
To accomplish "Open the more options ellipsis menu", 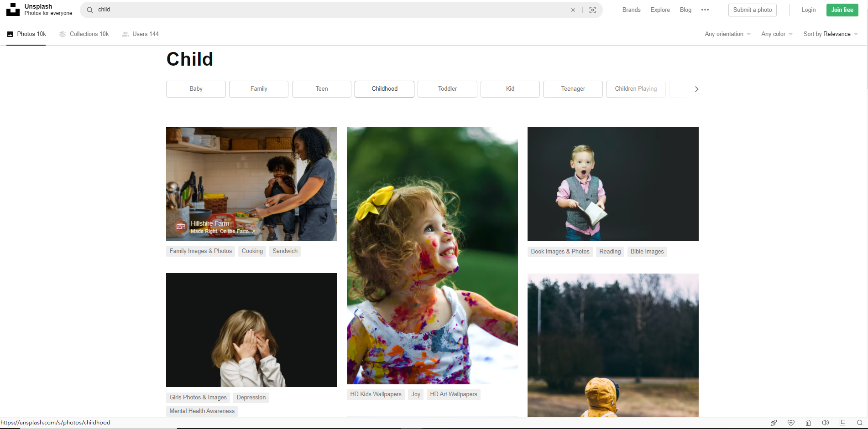I will click(x=705, y=10).
